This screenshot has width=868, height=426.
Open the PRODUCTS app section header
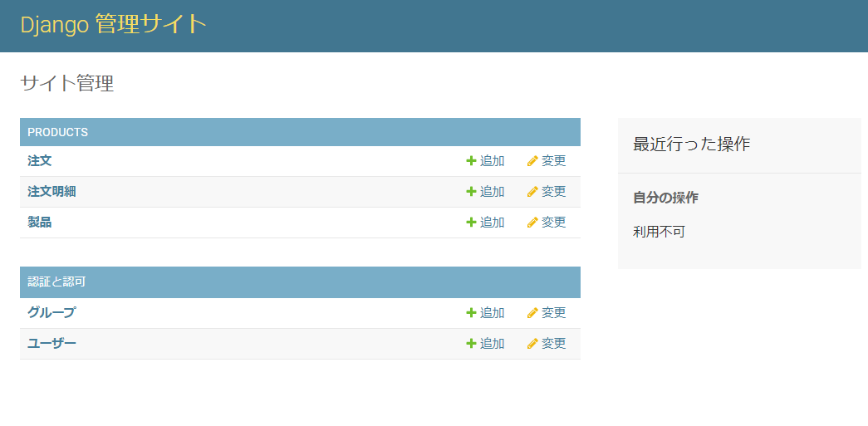[57, 133]
